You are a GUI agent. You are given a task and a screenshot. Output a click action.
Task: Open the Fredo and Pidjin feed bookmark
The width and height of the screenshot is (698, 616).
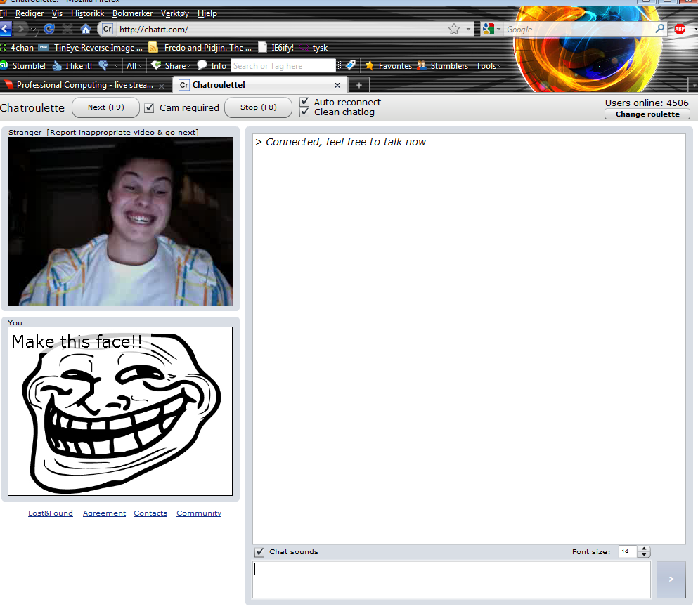[200, 48]
